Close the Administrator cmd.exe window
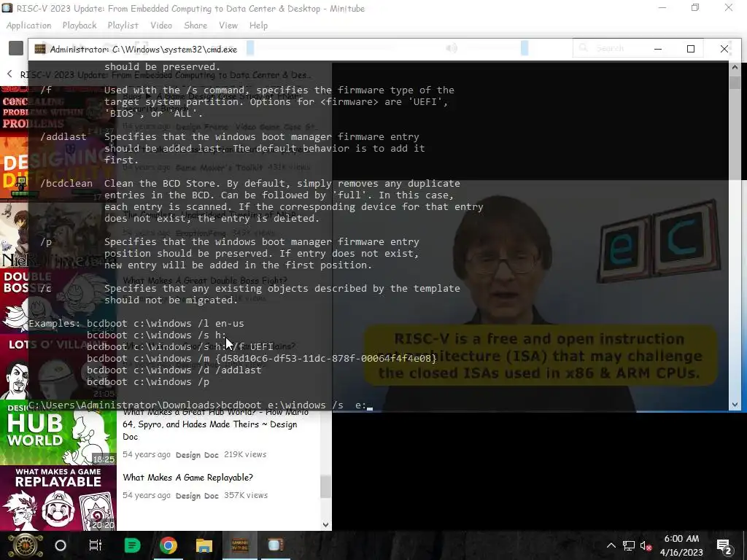Image resolution: width=747 pixels, height=560 pixels. pyautogui.click(x=724, y=49)
